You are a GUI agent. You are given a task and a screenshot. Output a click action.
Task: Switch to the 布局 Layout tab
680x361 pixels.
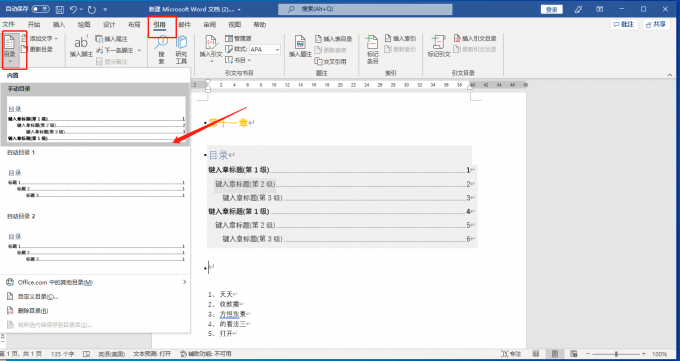tap(134, 25)
